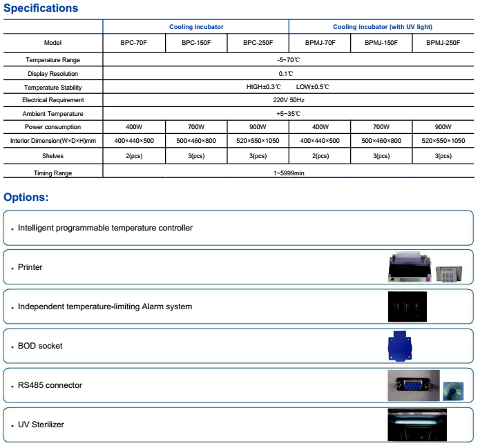Image resolution: width=480 pixels, height=448 pixels.
Task: Select the BPMJ-250F model cell
Action: (443, 43)
